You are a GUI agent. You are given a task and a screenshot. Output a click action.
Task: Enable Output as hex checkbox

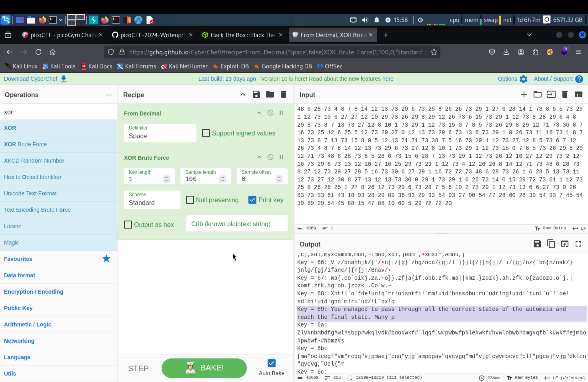[128, 225]
